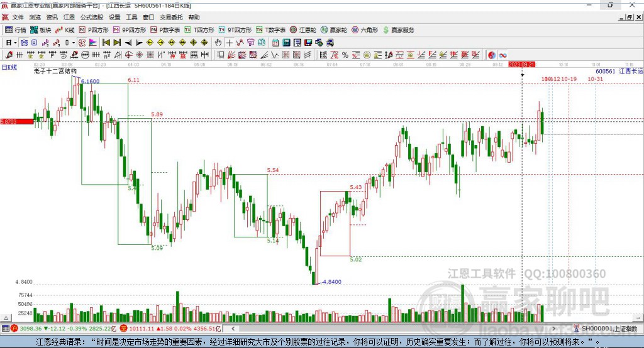Open the 板块 sector view
This screenshot has width=644, height=348.
tap(41, 30)
